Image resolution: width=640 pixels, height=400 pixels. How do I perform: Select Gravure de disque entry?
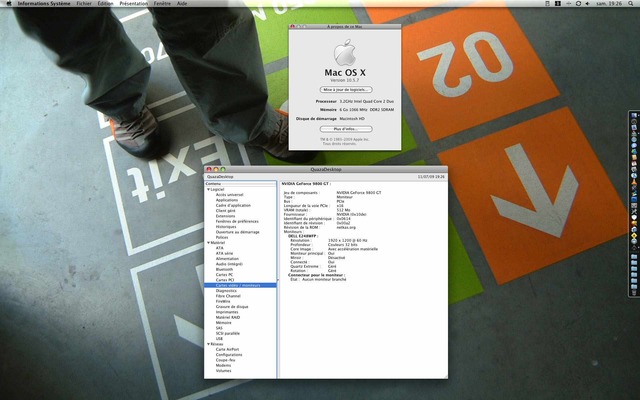point(232,307)
